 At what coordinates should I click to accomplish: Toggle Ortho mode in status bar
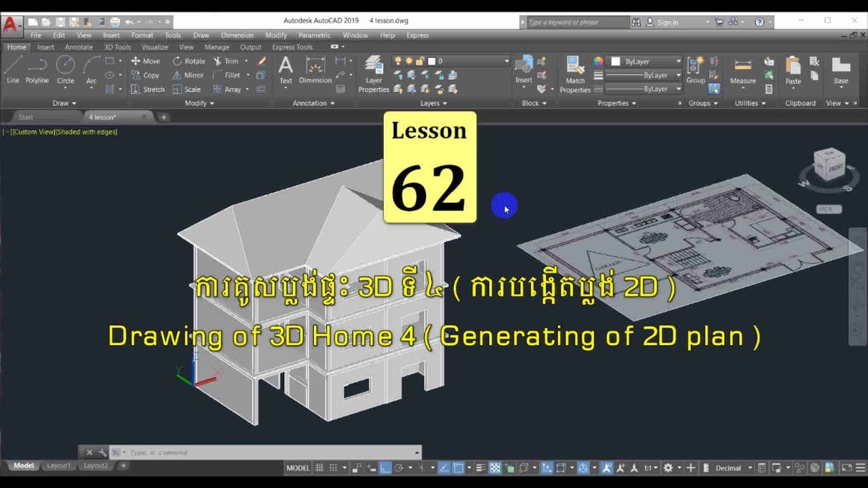[384, 468]
